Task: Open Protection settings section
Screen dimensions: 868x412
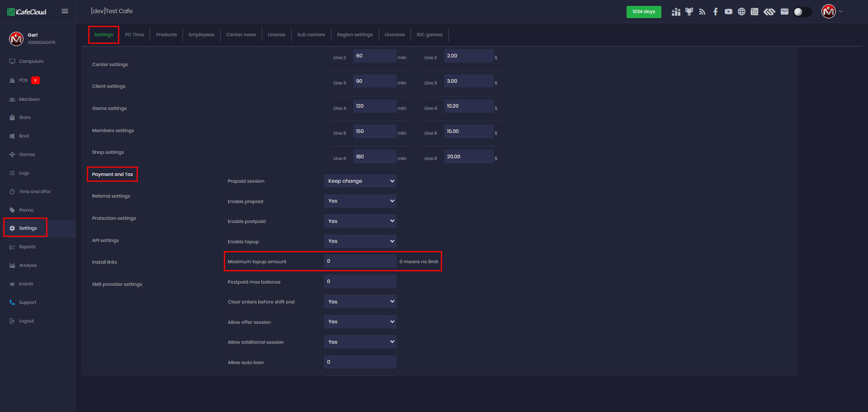Action: [114, 218]
